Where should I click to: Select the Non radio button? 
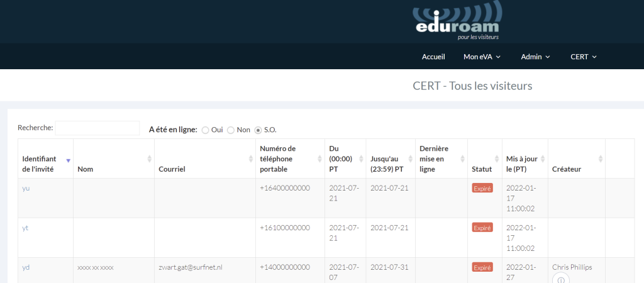click(x=231, y=130)
